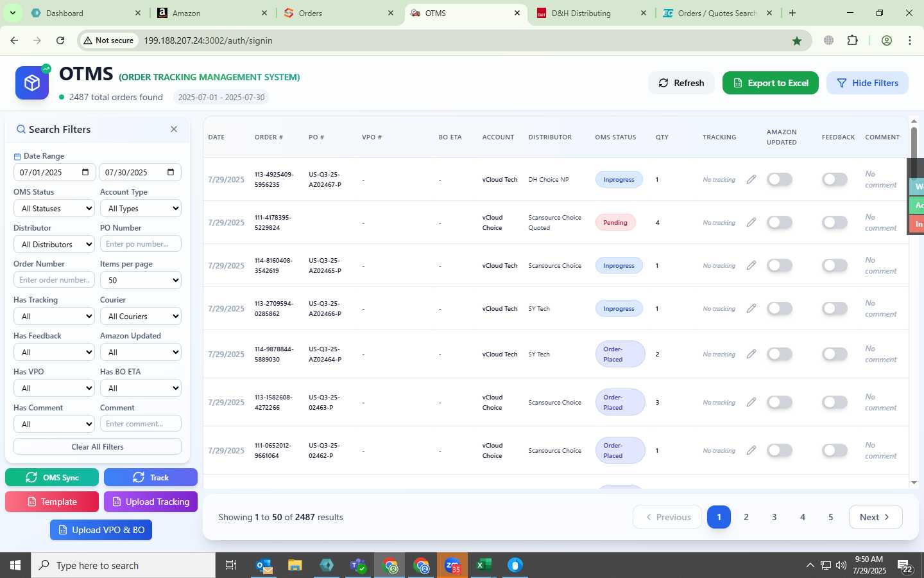Click the Upload VPO & BO button
The height and width of the screenshot is (578, 924).
pyautogui.click(x=101, y=530)
